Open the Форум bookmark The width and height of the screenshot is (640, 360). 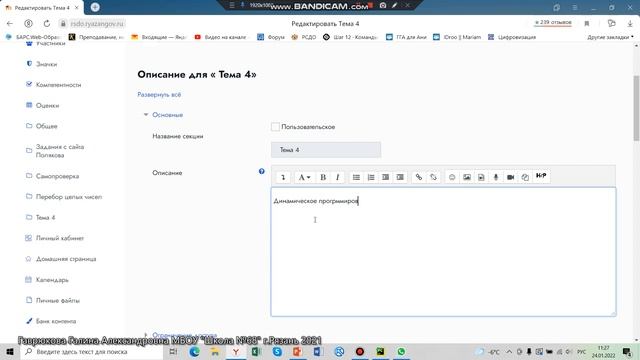click(271, 37)
